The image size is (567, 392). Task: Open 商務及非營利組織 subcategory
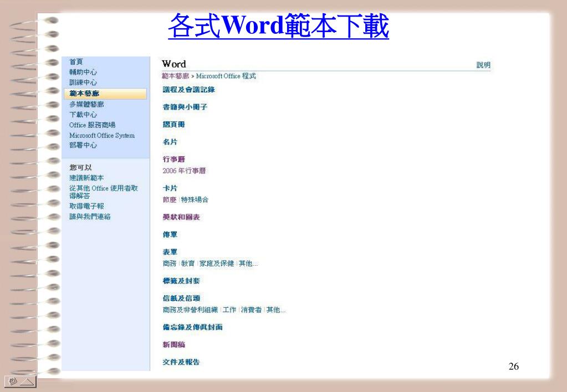point(190,310)
